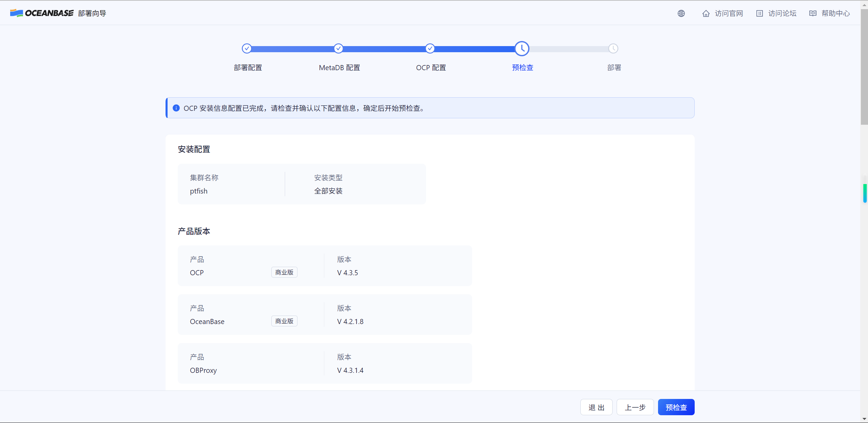Image resolution: width=868 pixels, height=423 pixels.
Task: Click the OCP 配置 step checkmark
Action: coord(430,48)
